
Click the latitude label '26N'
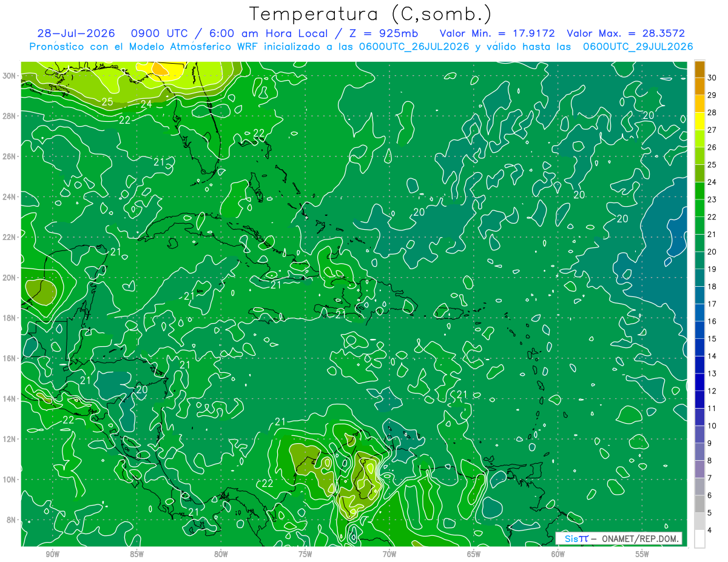click(9, 156)
